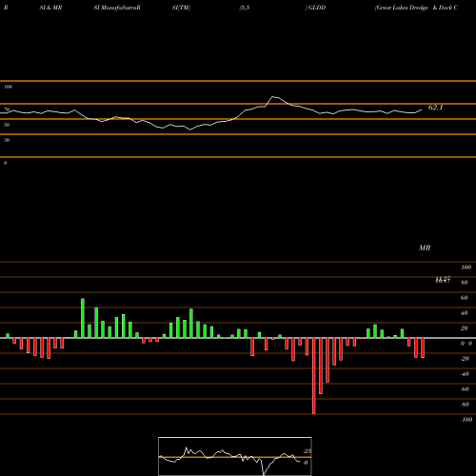Click the 50 level label on RSI axis
The image size is (476, 476).
(x=7, y=125)
